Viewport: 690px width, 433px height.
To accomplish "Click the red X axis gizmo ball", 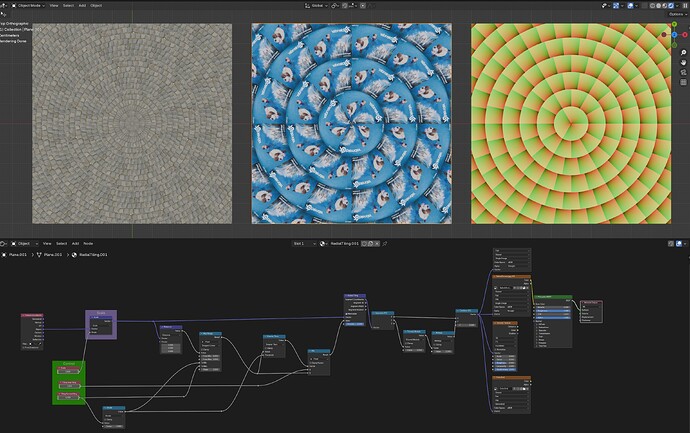I will 685,34.
